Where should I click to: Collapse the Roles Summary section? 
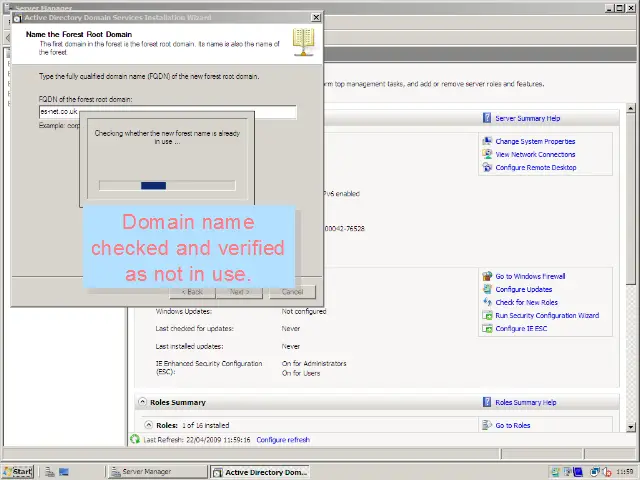click(x=142, y=402)
